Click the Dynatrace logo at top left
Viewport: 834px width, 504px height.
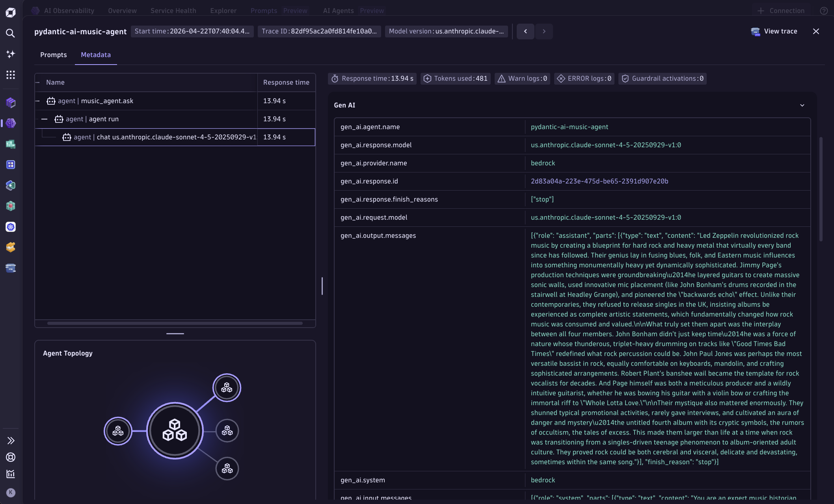(11, 12)
